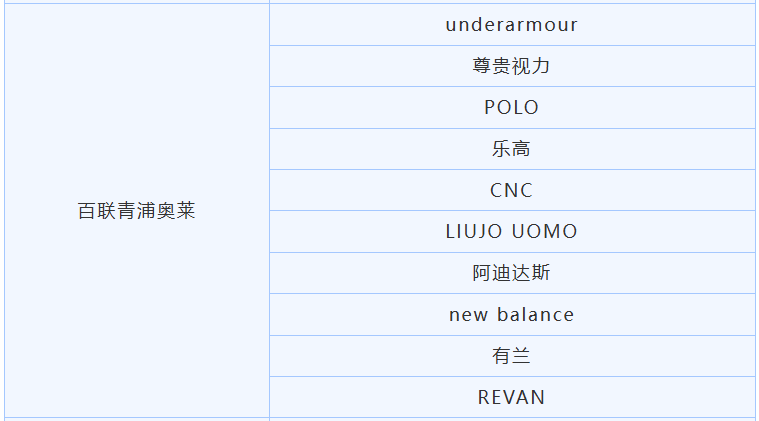Select the characters 尊贵 in the table
Image resolution: width=759 pixels, height=421 pixels.
[x=492, y=66]
